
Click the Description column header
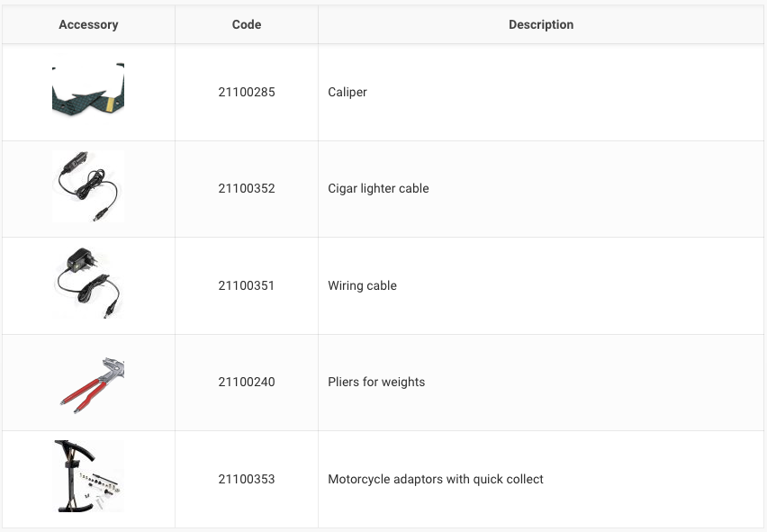(540, 24)
